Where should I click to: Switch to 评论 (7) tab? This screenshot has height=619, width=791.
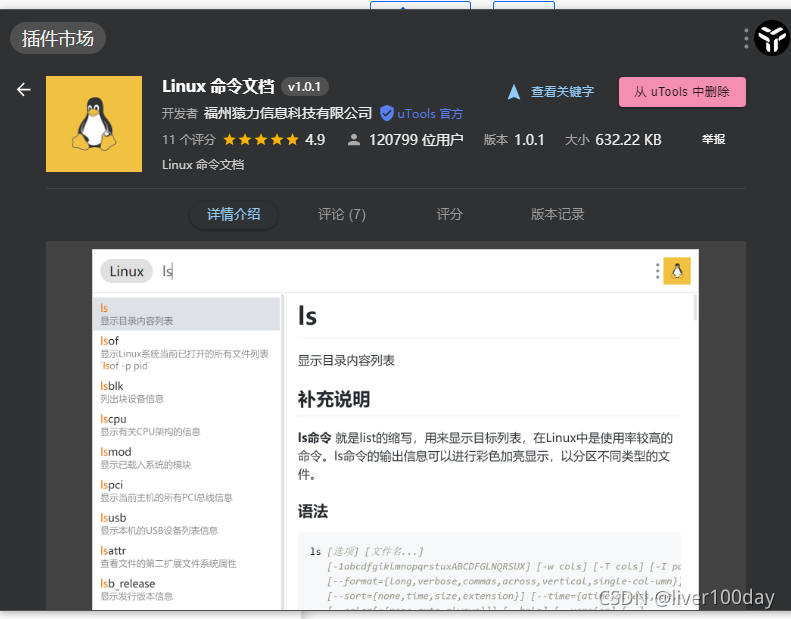[342, 214]
